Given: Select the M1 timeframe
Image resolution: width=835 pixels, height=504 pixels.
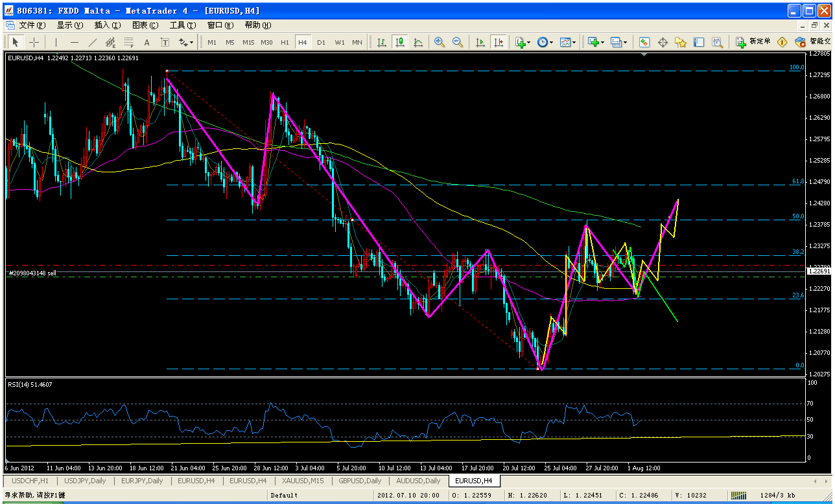Looking at the screenshot, I should [212, 42].
